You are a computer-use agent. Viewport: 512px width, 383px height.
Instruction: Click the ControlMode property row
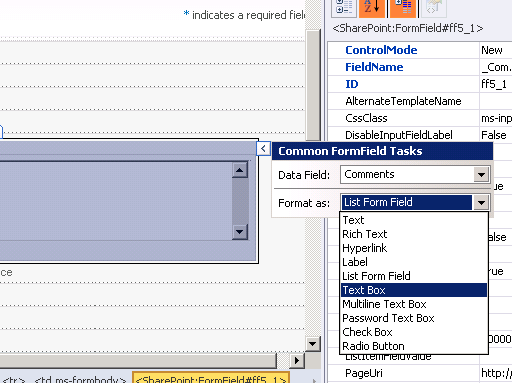[420, 50]
